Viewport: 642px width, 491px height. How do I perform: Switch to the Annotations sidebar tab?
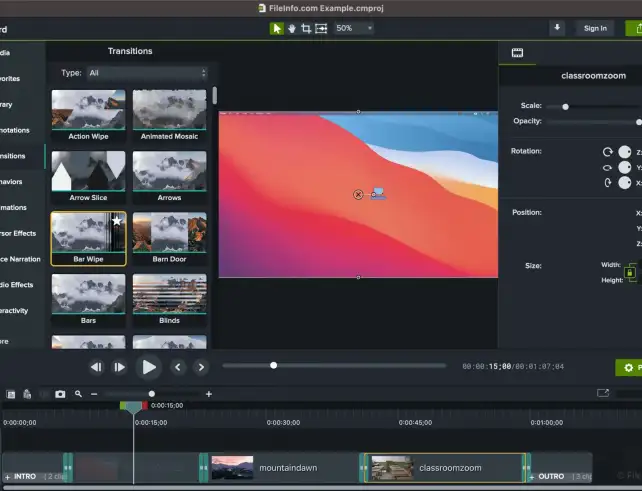15,130
